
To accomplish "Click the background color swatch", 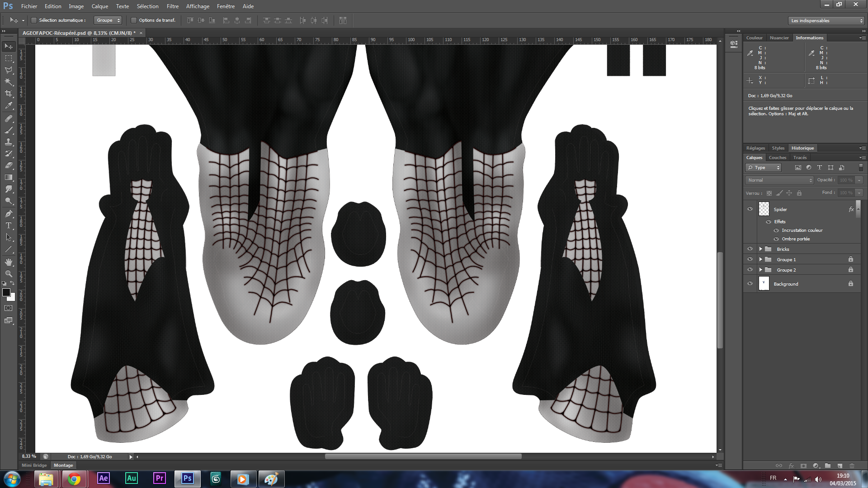I will [13, 298].
